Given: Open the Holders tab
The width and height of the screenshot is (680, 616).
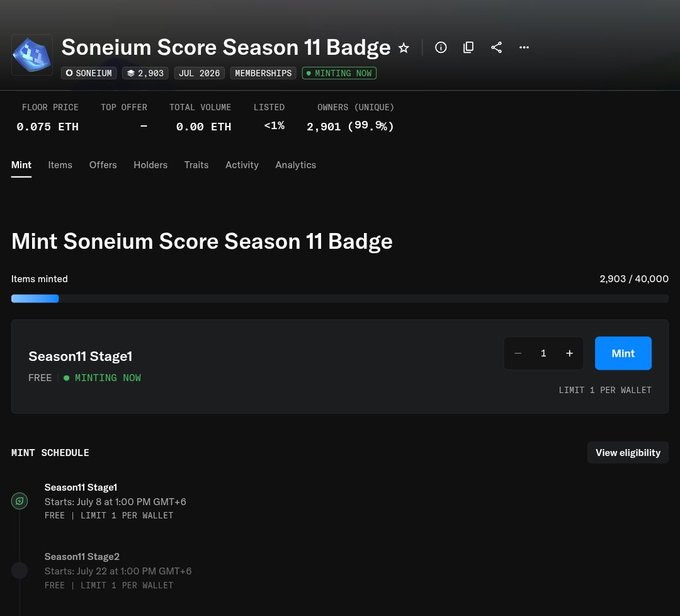Looking at the screenshot, I should click(x=150, y=165).
